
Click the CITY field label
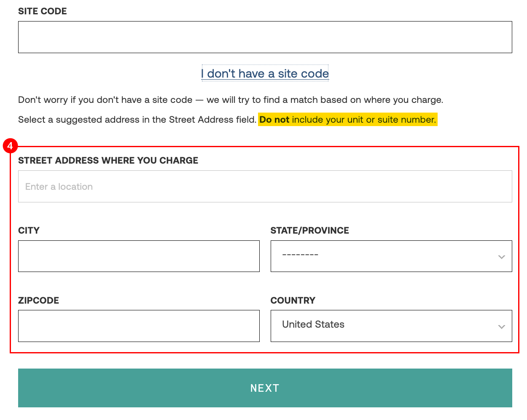click(29, 231)
